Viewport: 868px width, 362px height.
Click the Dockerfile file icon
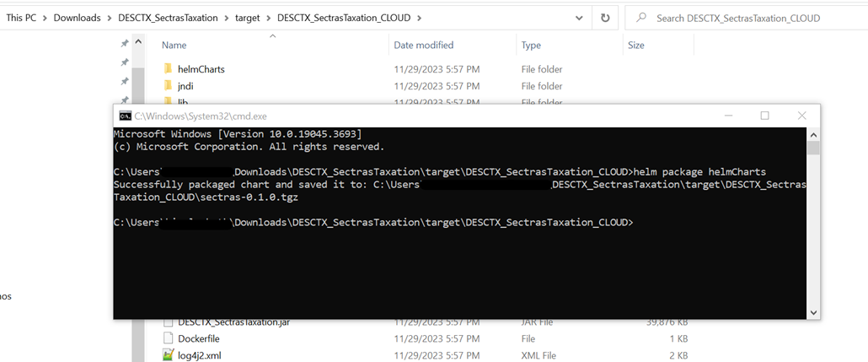coord(168,338)
